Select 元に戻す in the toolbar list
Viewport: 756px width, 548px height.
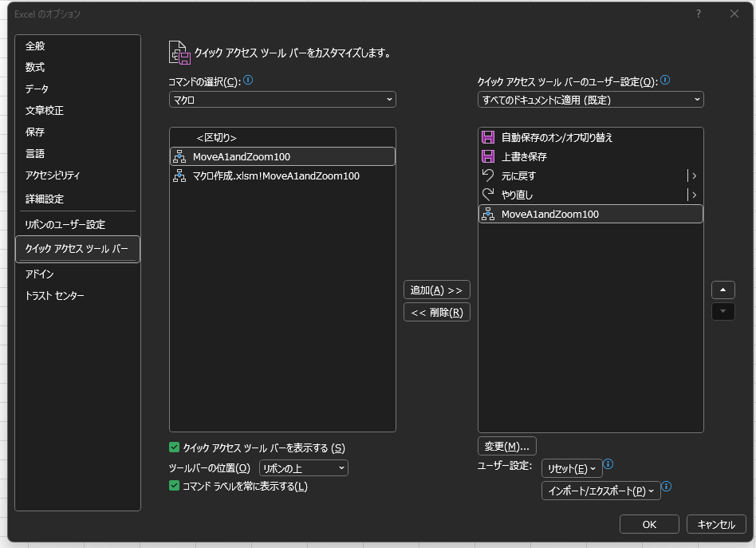click(x=591, y=175)
